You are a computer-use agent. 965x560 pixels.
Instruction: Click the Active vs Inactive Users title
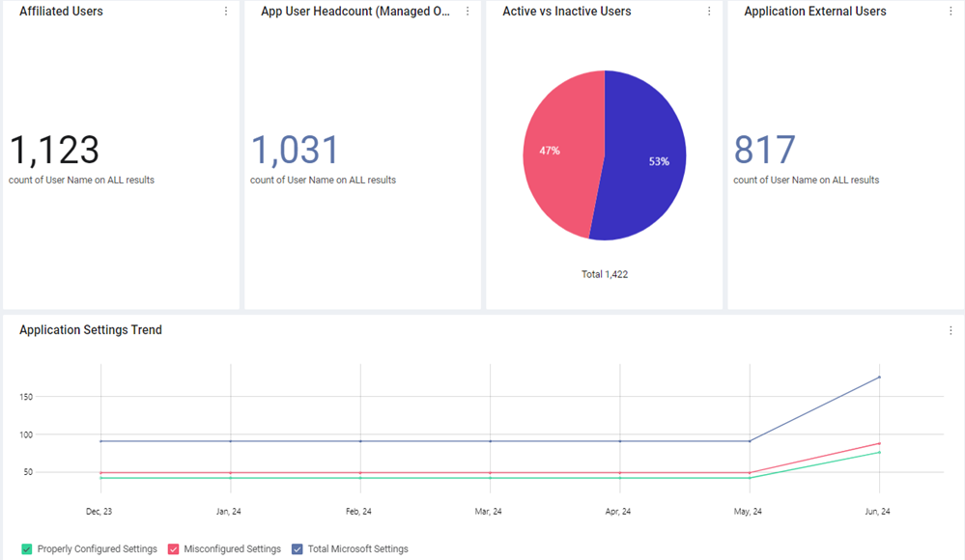(x=566, y=11)
